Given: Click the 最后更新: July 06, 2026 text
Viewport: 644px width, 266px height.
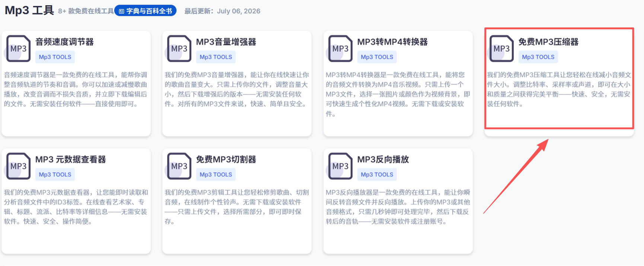Looking at the screenshot, I should pos(222,11).
